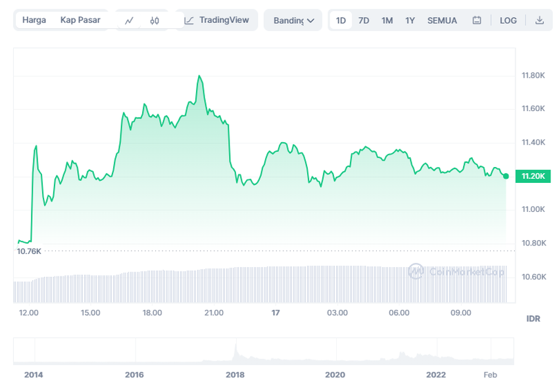This screenshot has height=392, width=559.
Task: Select the 1M time range
Action: coord(387,20)
